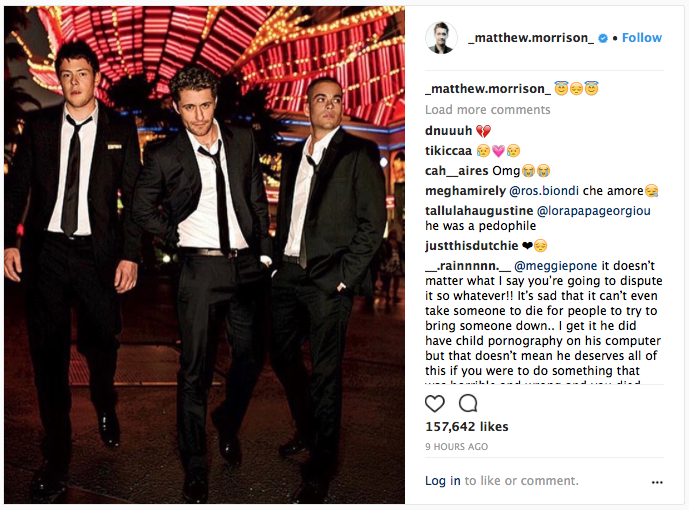Image resolution: width=689 pixels, height=510 pixels.
Task: Open meghamirely profile
Action: point(465,191)
